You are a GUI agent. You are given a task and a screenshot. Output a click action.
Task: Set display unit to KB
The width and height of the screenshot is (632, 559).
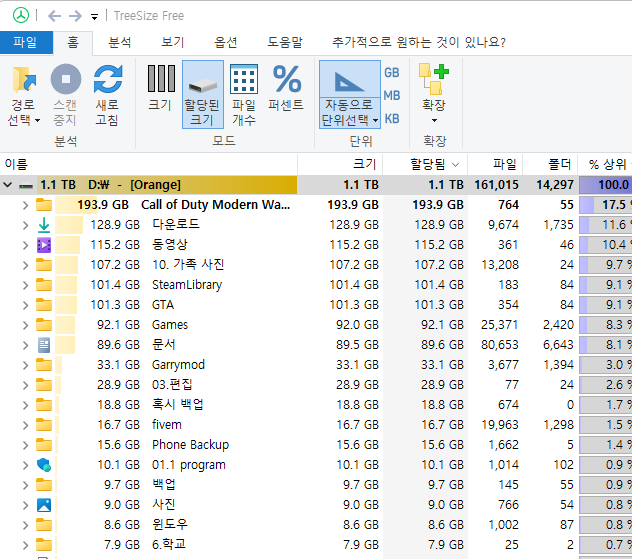pos(392,119)
